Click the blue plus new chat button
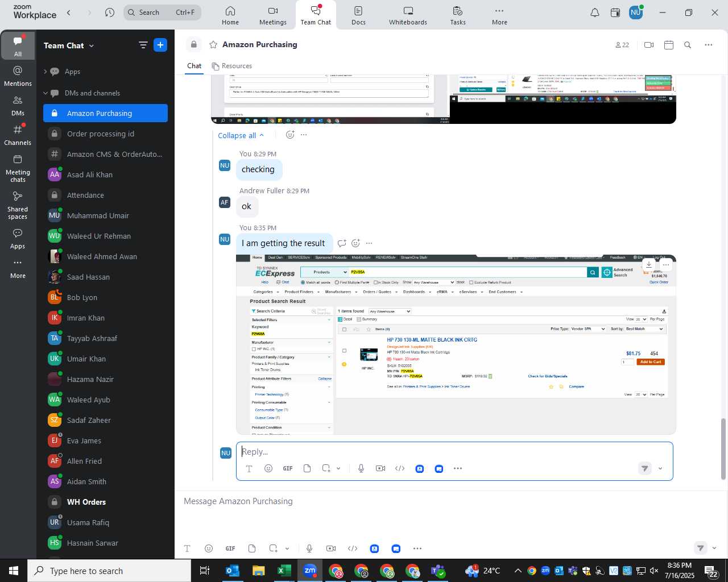This screenshot has height=582, width=728. pos(160,45)
